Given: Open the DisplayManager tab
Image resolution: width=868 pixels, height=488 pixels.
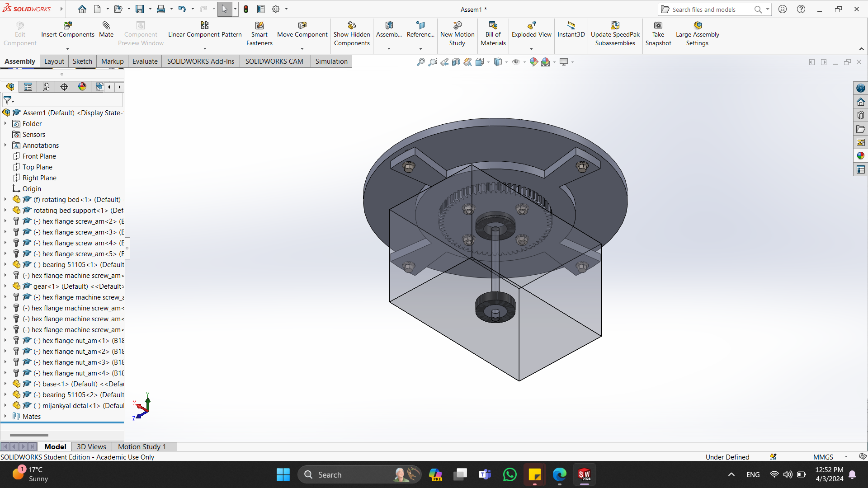Looking at the screenshot, I should click(82, 87).
